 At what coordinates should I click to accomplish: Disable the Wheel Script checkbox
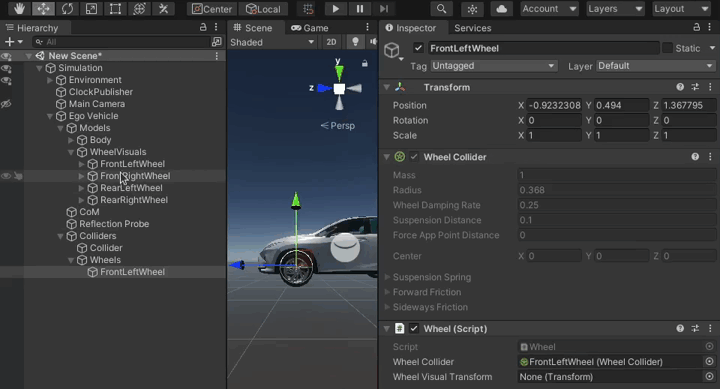414,329
